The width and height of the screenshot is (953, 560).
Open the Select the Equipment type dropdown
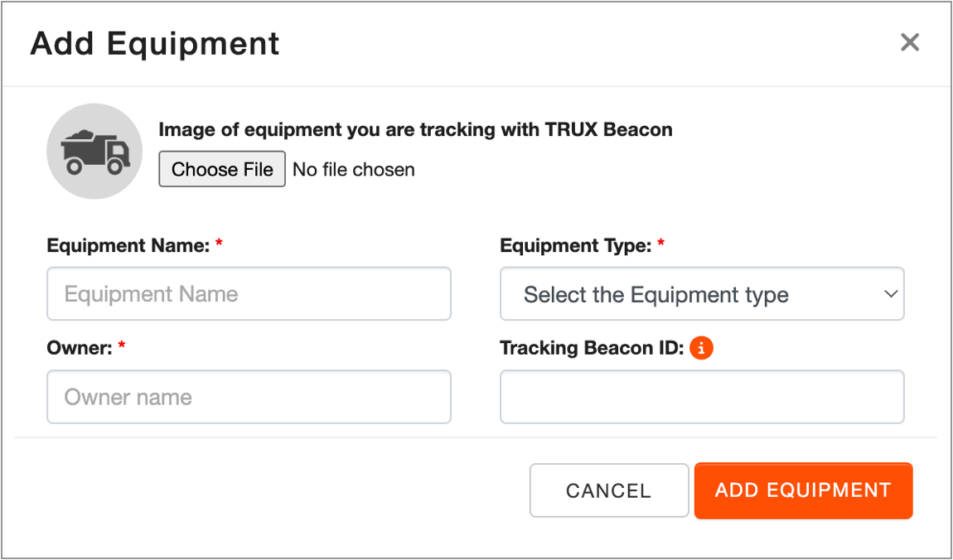pyautogui.click(x=702, y=293)
